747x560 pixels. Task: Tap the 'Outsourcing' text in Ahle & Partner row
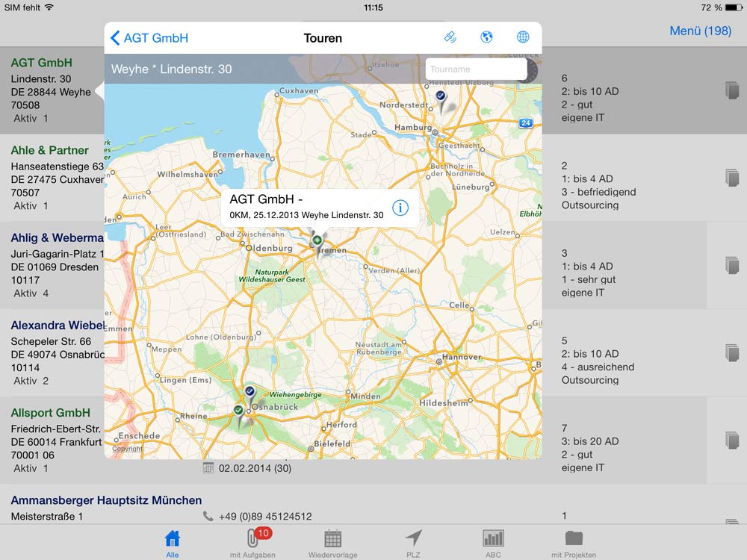pyautogui.click(x=590, y=205)
